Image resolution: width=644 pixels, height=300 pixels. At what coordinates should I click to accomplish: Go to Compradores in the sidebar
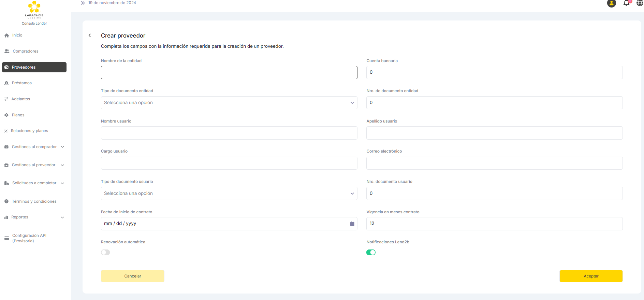click(25, 51)
